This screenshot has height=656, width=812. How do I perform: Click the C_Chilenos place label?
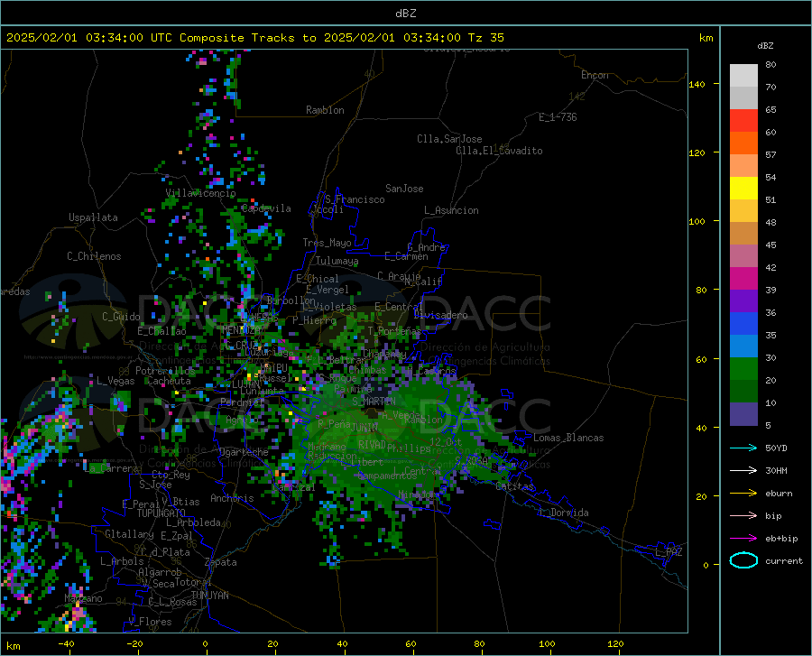pos(94,256)
